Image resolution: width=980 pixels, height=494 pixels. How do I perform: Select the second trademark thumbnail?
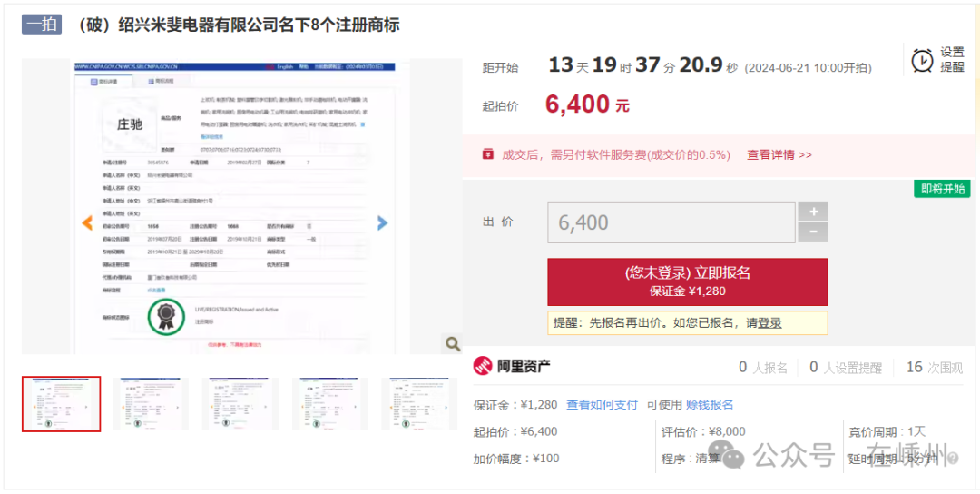pos(151,404)
